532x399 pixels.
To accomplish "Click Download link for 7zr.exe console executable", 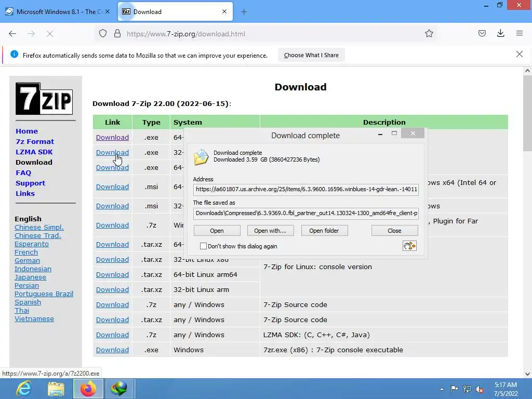I will tap(112, 350).
